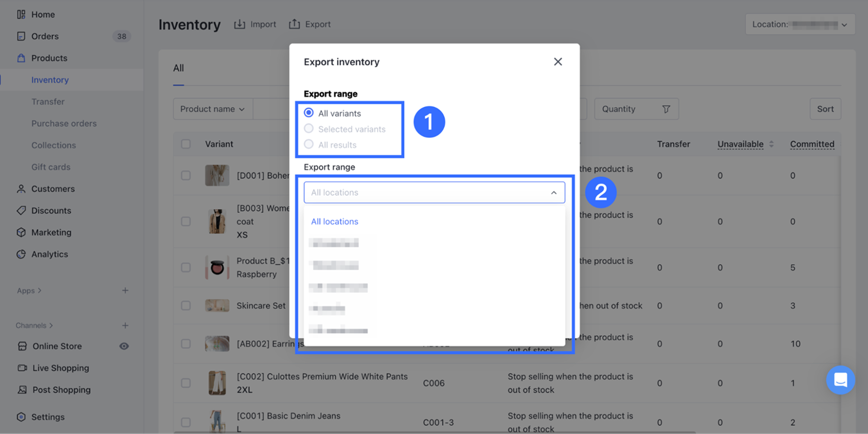Open Gift cards in sidebar
The width and height of the screenshot is (868, 434).
51,167
